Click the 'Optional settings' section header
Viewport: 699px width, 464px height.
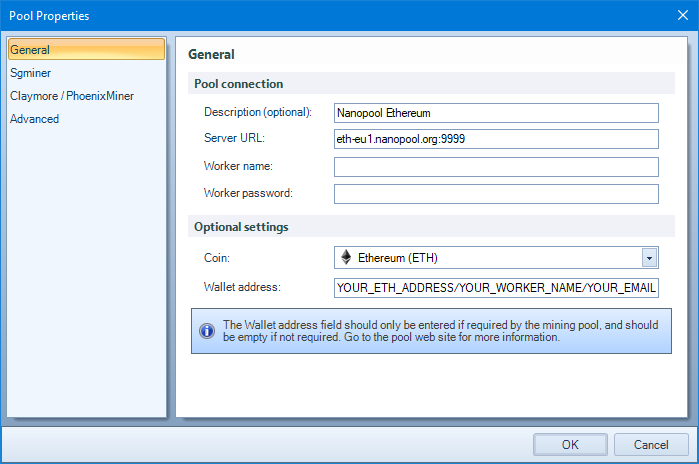pos(241,227)
